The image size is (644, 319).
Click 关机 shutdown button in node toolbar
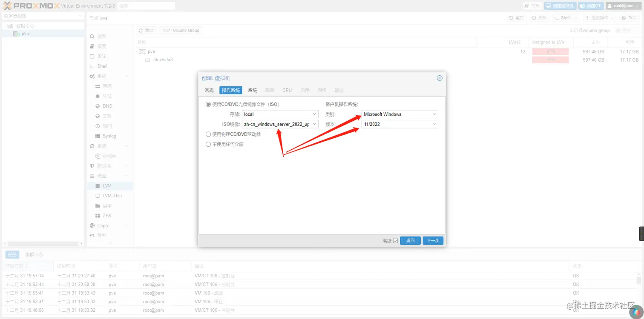click(539, 18)
